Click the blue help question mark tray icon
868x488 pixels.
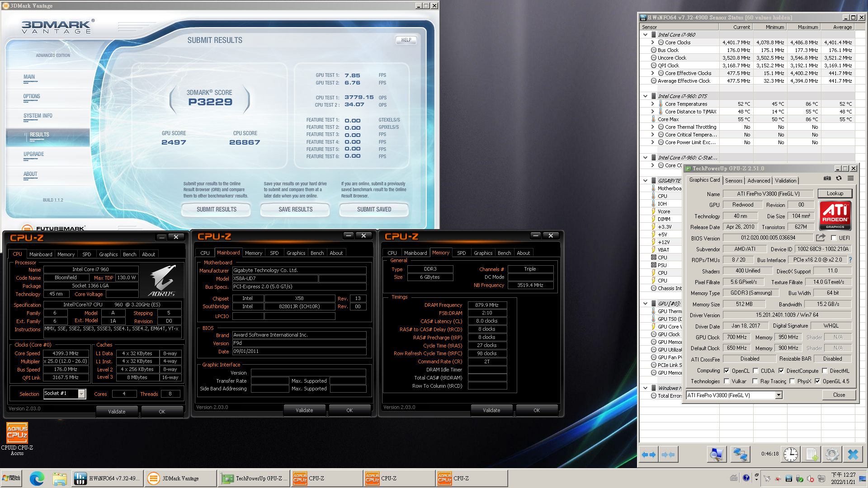coord(746,478)
